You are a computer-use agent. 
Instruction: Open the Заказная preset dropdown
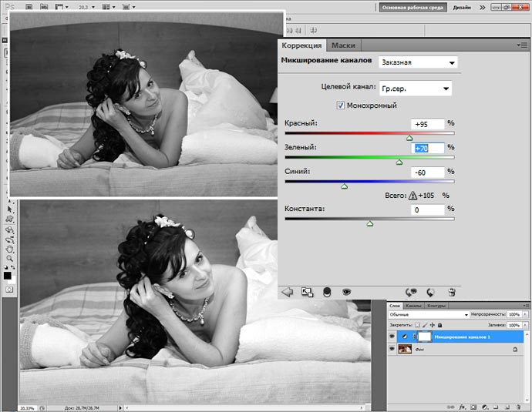(x=418, y=62)
